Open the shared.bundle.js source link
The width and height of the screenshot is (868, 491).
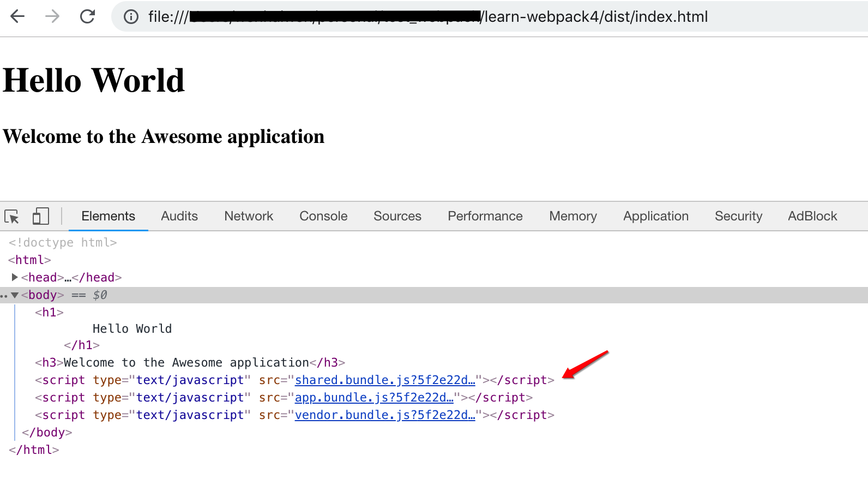pyautogui.click(x=385, y=380)
